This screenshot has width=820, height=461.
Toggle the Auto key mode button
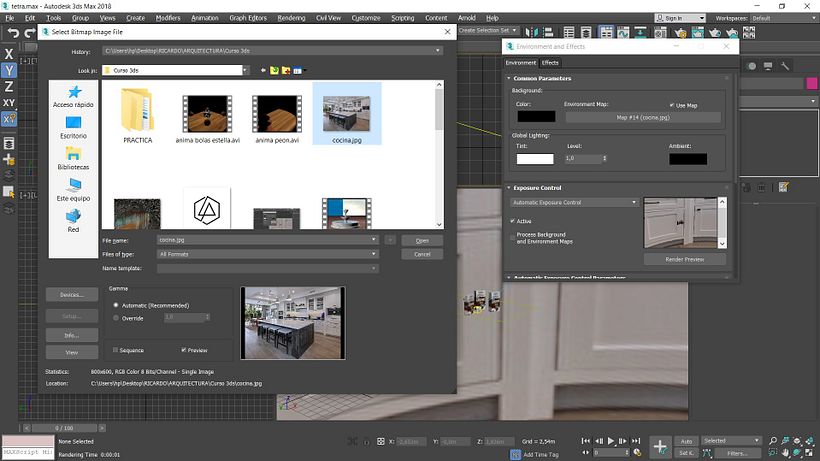point(686,441)
